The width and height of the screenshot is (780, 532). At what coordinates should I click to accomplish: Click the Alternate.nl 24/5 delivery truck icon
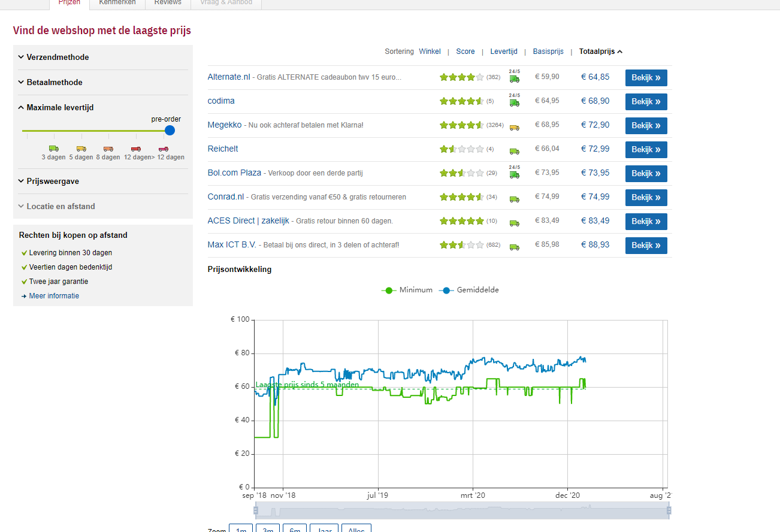click(514, 77)
